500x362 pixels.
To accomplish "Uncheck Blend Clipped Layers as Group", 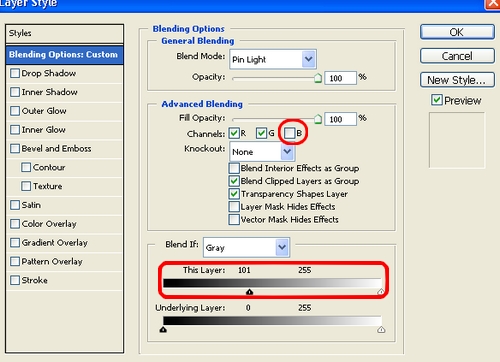I will click(x=234, y=181).
